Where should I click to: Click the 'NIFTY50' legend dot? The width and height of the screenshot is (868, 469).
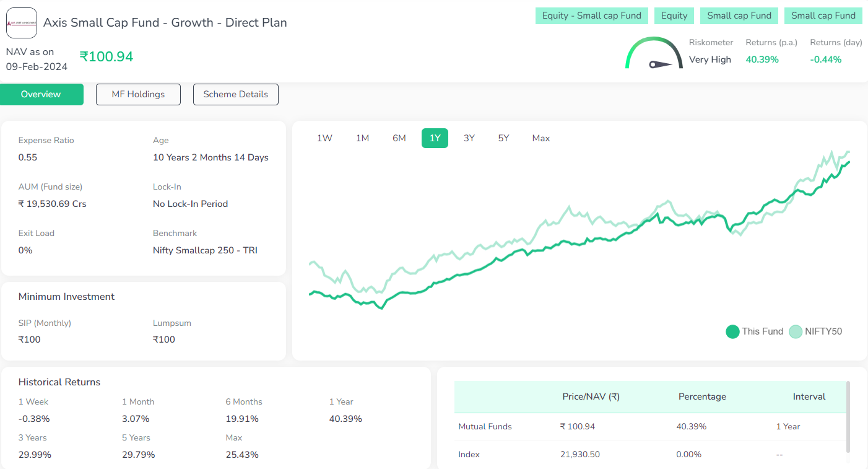pos(796,331)
